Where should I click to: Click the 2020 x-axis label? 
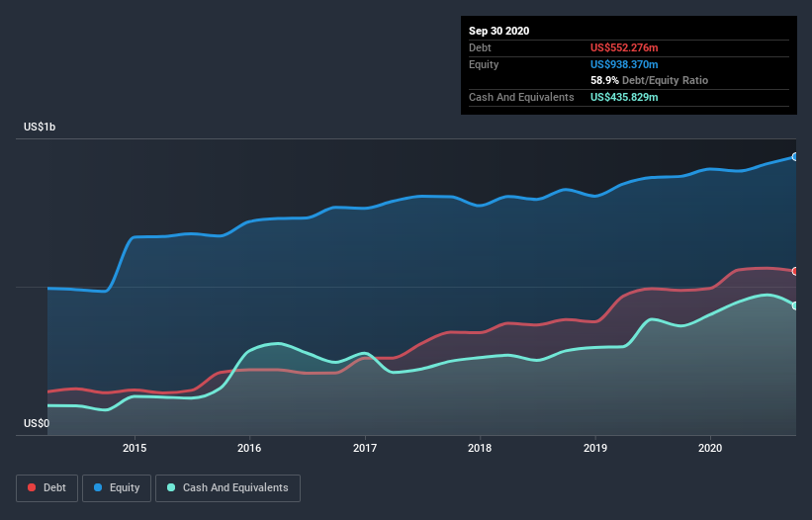[x=710, y=448]
